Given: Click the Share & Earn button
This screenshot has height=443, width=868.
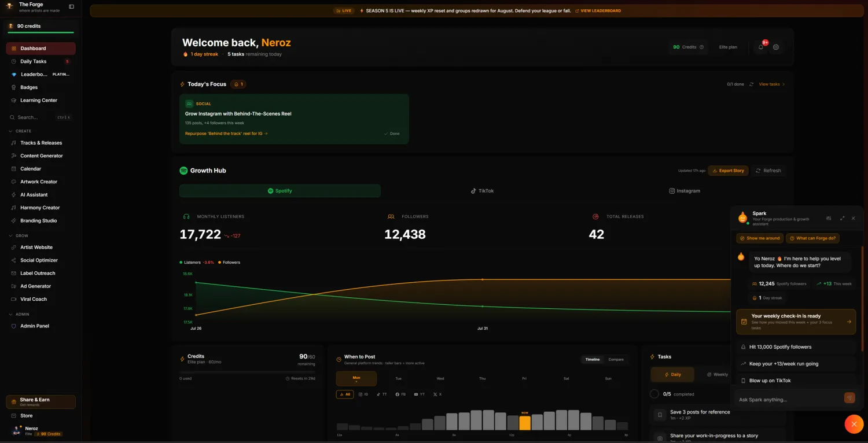Looking at the screenshot, I should click(x=41, y=402).
